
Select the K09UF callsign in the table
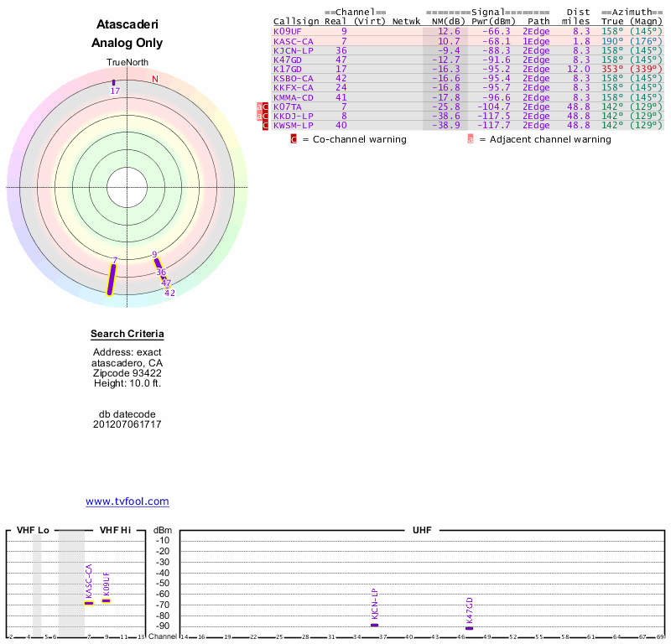[x=287, y=32]
